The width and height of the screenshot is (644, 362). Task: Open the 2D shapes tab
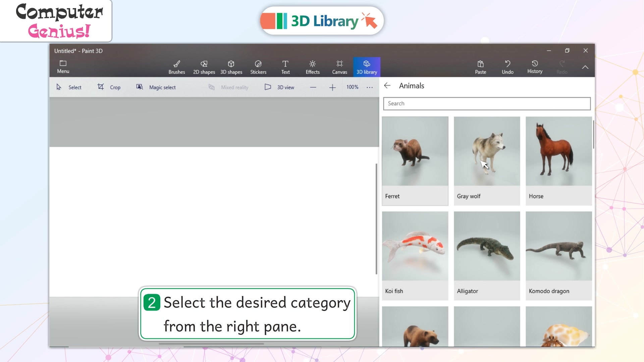pyautogui.click(x=204, y=67)
